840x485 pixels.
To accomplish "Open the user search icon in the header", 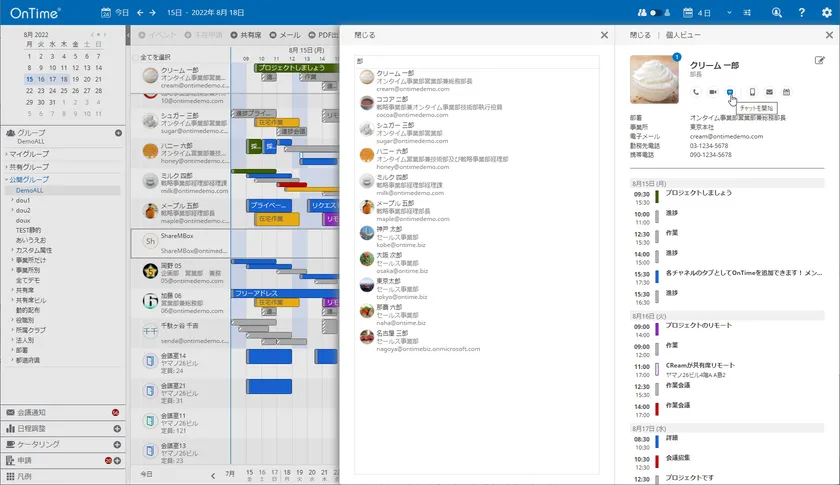I will [x=776, y=12].
